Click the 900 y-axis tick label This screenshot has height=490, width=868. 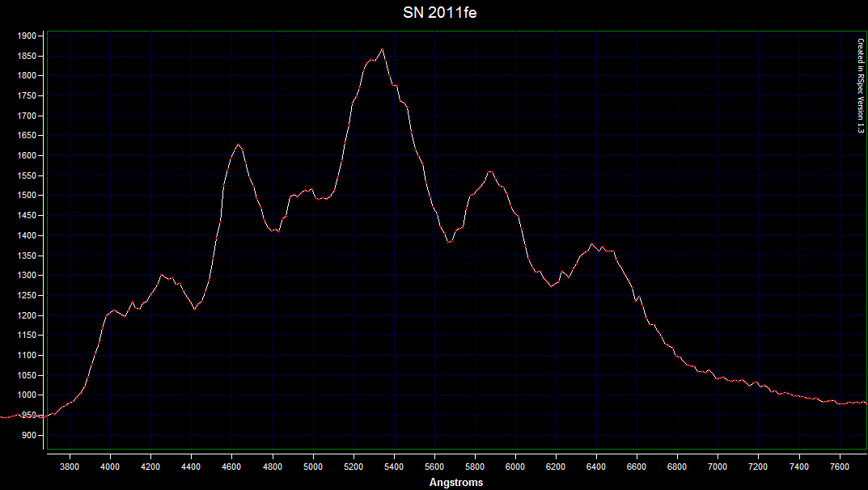click(x=30, y=435)
